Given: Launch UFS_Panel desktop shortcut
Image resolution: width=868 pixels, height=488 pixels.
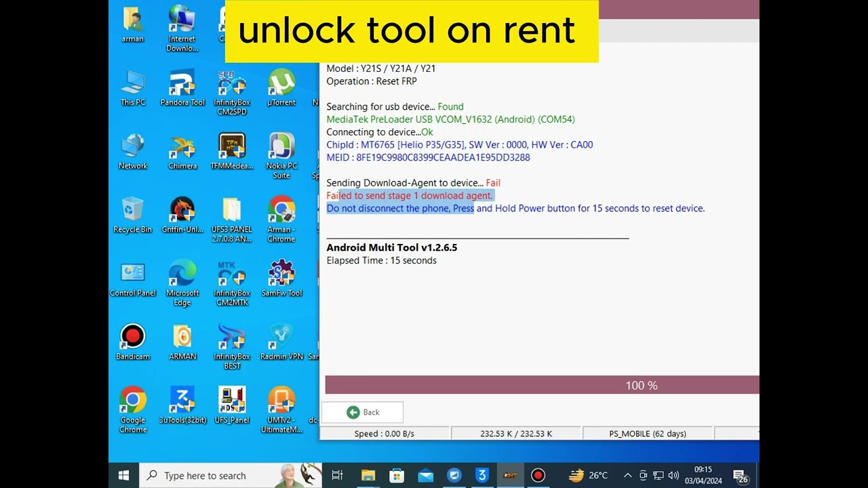Looking at the screenshot, I should (x=232, y=405).
